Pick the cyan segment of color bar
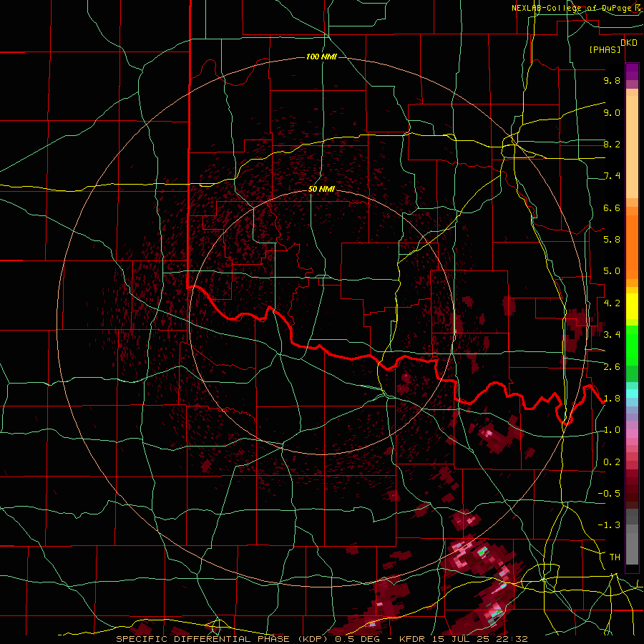The height and width of the screenshot is (644, 644). pos(632,394)
